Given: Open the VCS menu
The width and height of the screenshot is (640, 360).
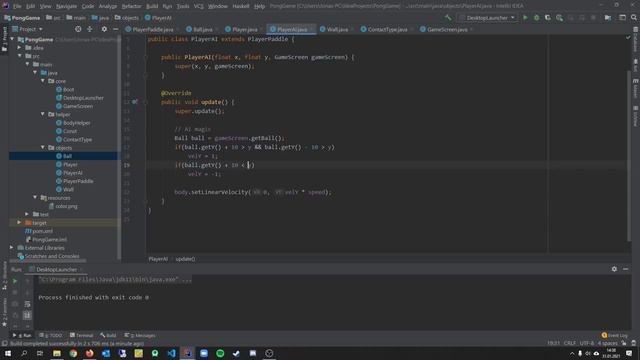Looking at the screenshot, I should tap(198, 6).
